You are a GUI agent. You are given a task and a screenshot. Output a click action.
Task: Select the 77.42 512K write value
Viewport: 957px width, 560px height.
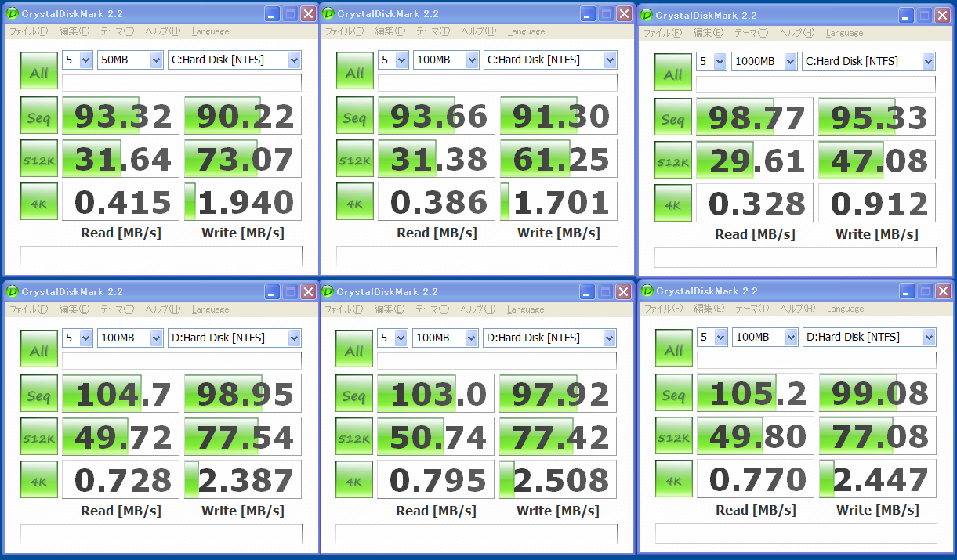point(558,437)
